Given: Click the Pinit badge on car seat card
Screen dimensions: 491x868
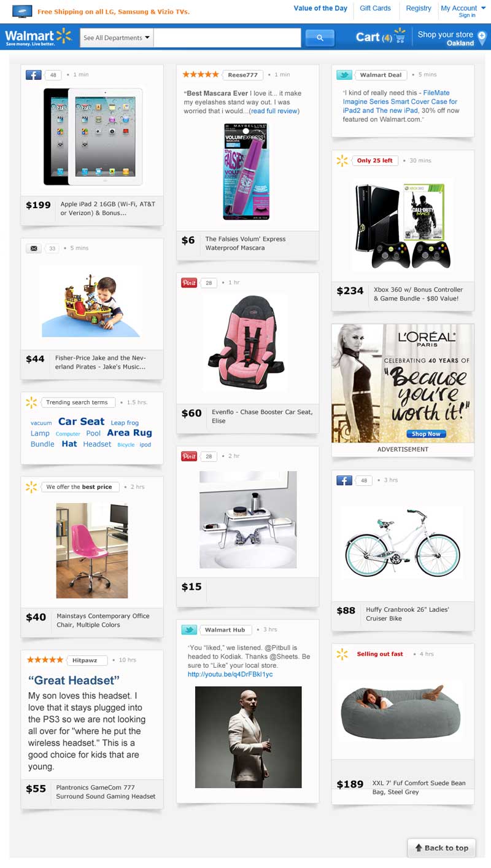Looking at the screenshot, I should pos(189,283).
